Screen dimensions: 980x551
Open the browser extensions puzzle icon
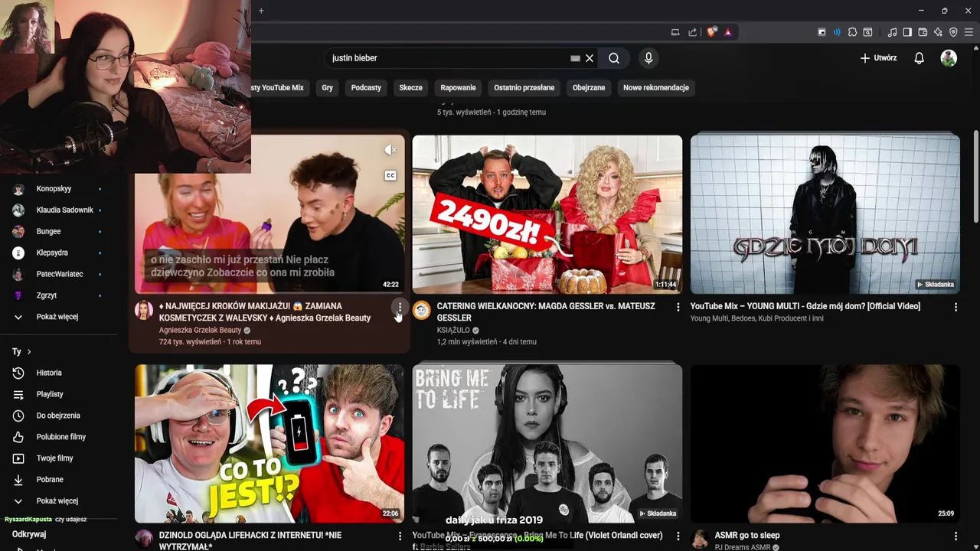(852, 32)
